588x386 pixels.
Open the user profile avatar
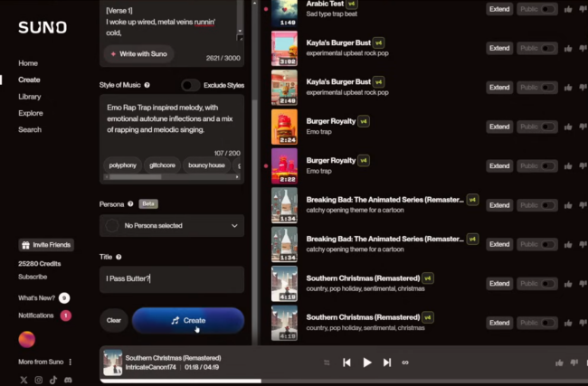pyautogui.click(x=28, y=340)
